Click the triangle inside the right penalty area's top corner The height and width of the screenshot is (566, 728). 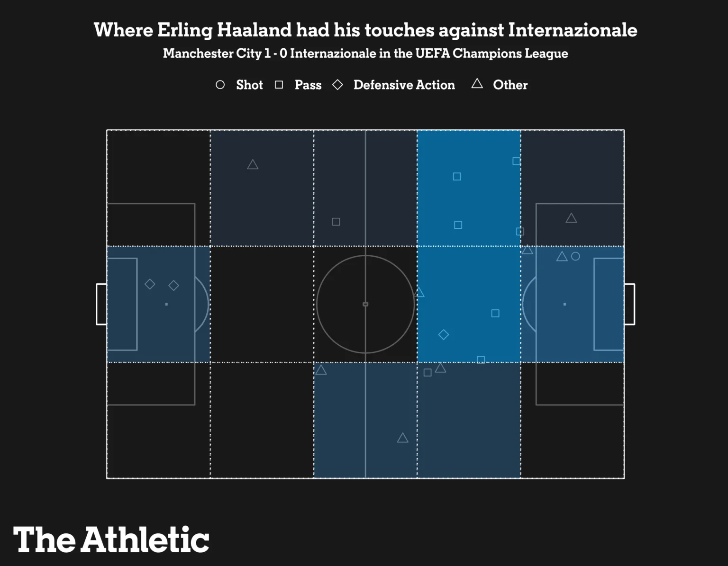pos(571,218)
